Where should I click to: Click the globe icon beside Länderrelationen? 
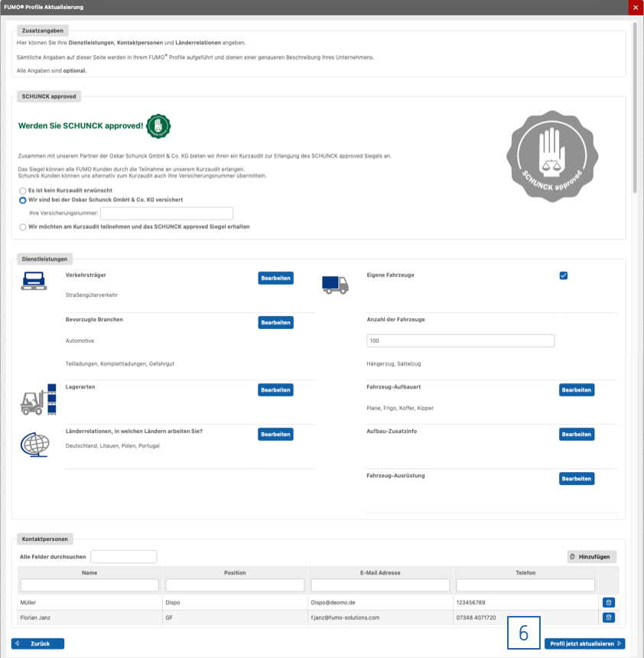click(35, 445)
